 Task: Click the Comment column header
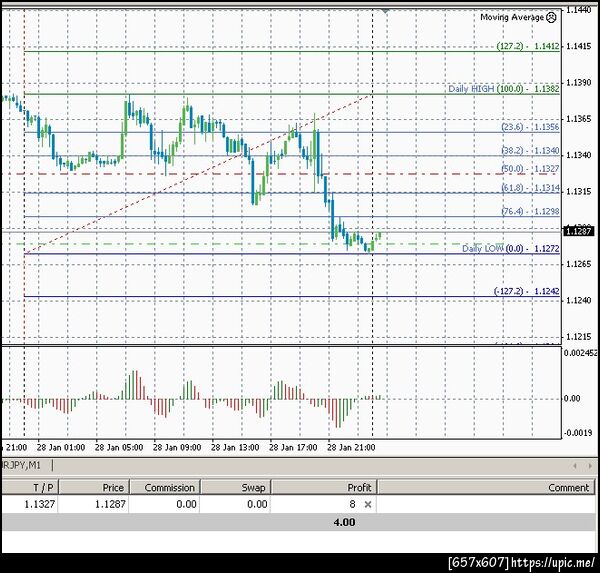487,487
